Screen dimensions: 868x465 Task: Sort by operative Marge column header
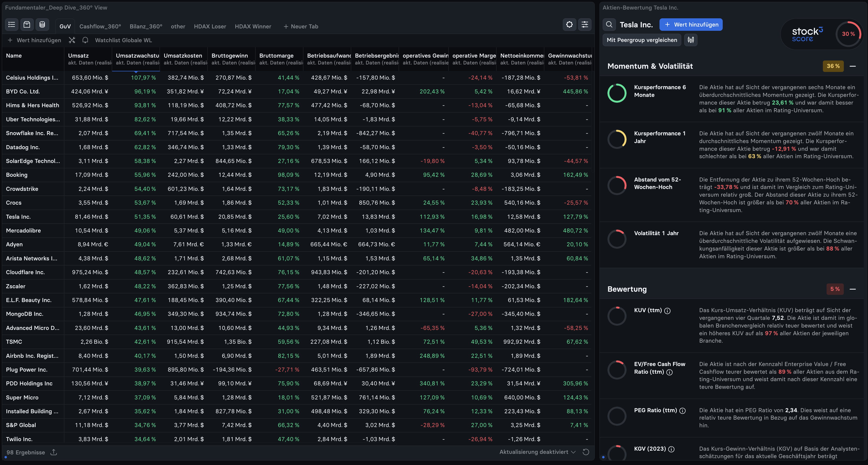click(473, 59)
